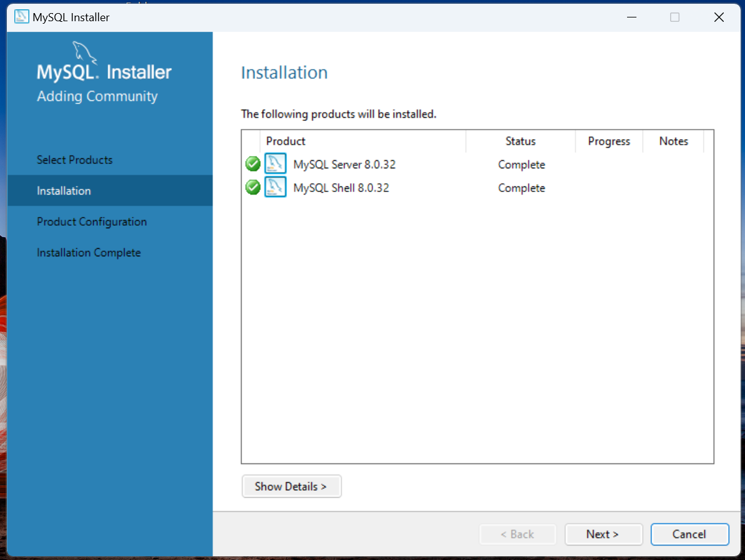
Task: Jump to Product Configuration step
Action: click(x=92, y=222)
